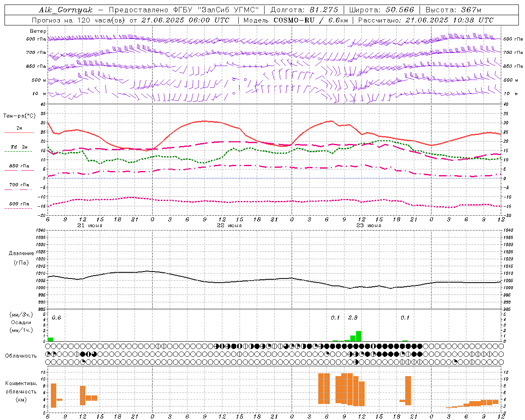The image size is (525, 420).
Task: Click the 22 июня date label
Action: click(229, 226)
